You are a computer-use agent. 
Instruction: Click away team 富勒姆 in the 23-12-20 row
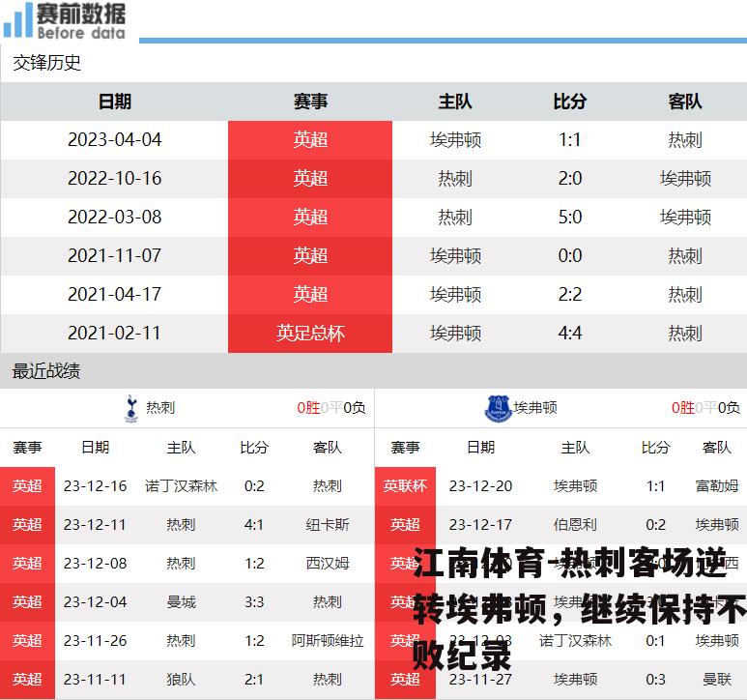(717, 486)
